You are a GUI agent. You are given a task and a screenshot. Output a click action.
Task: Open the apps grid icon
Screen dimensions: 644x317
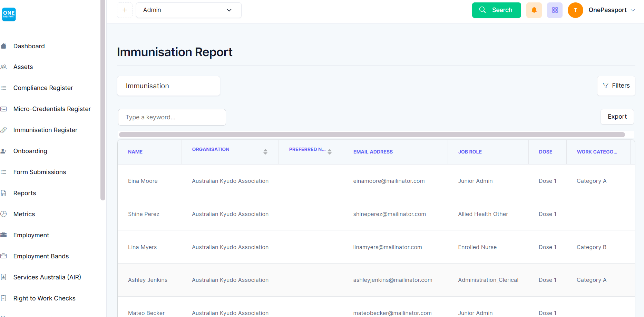coord(555,10)
